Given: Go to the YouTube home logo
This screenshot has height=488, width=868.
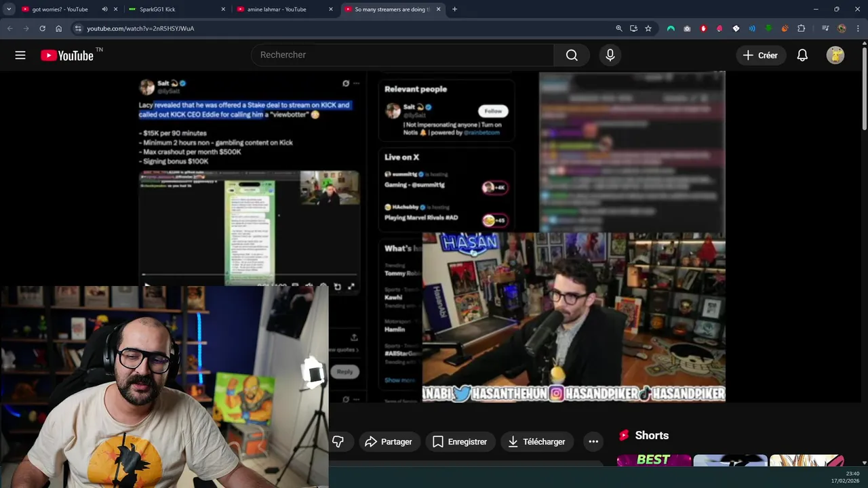Looking at the screenshot, I should [66, 56].
